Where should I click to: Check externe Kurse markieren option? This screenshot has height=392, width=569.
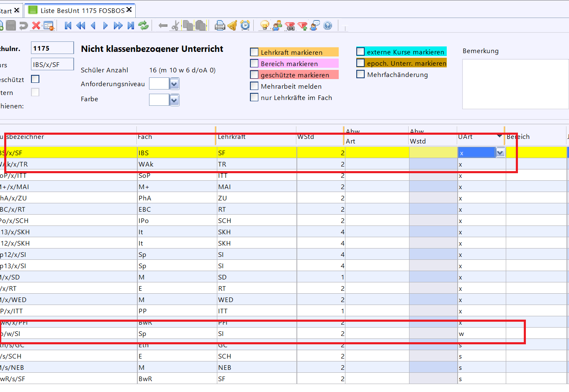[360, 52]
